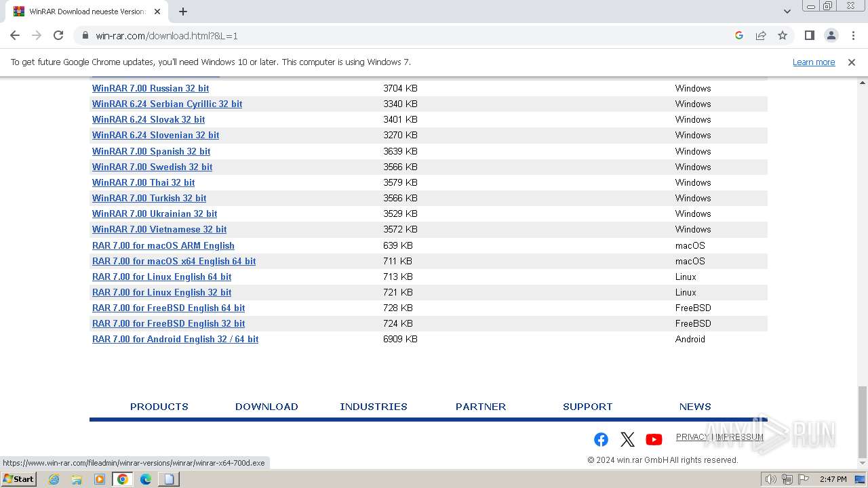Open the Chrome profile menu
868x488 pixels.
point(831,35)
